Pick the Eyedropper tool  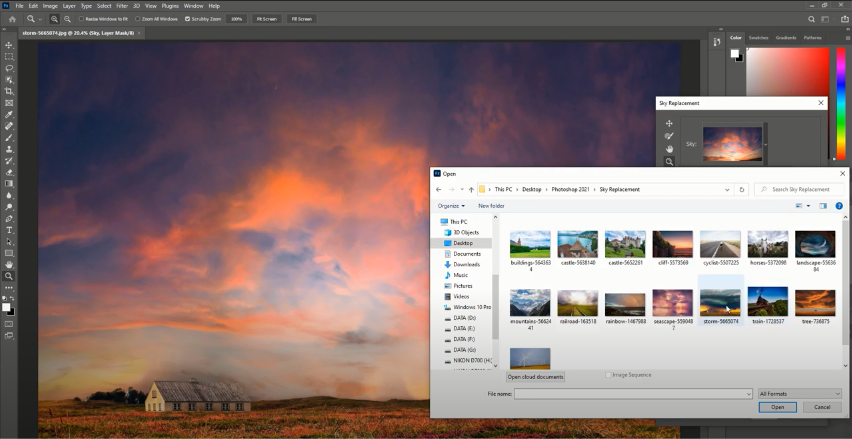(9, 114)
